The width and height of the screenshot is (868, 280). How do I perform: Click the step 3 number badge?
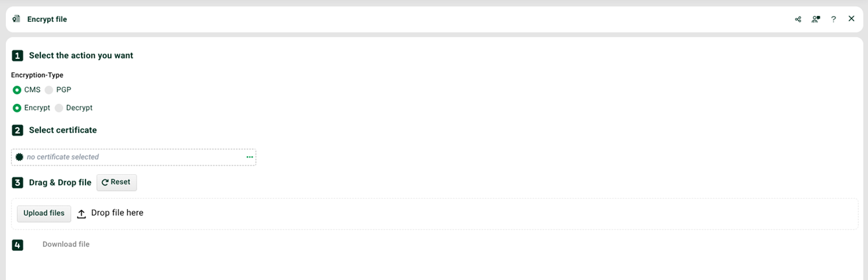pyautogui.click(x=17, y=183)
